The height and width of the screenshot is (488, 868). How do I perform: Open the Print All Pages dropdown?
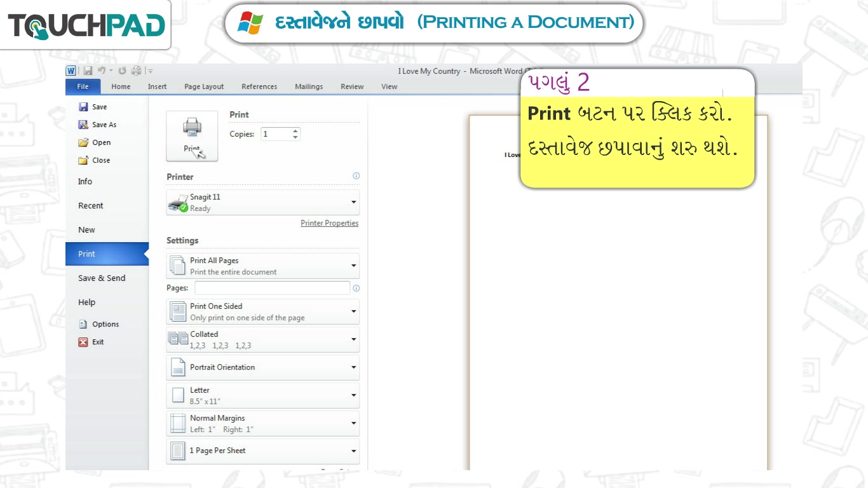[x=262, y=266]
